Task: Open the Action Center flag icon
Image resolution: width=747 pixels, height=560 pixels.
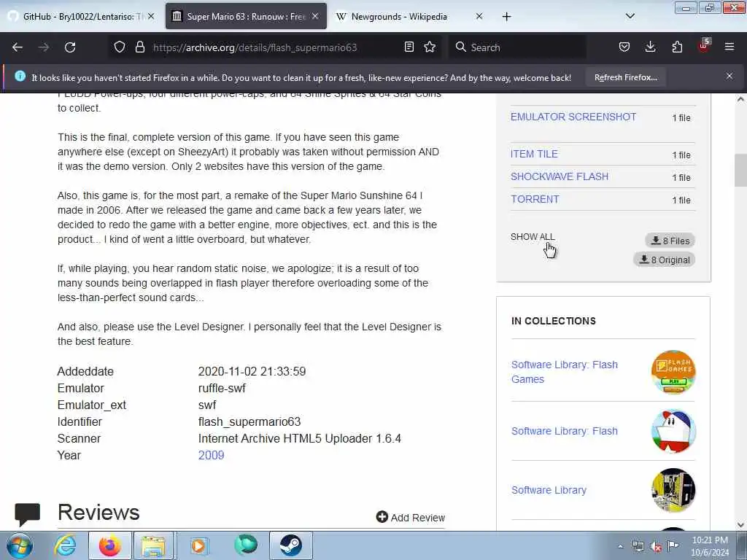Action: click(x=673, y=546)
